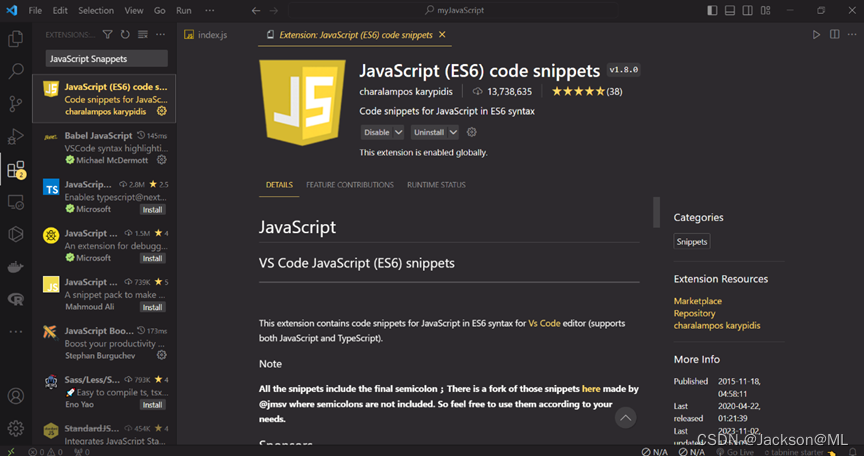This screenshot has height=456, width=864.
Task: Open the Docker view in activity bar
Action: (x=15, y=267)
